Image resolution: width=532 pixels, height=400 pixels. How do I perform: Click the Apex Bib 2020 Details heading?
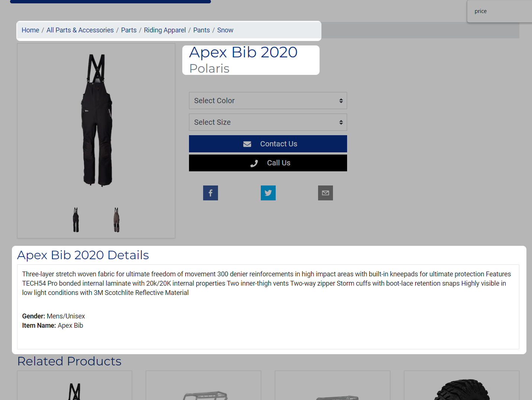[83, 255]
